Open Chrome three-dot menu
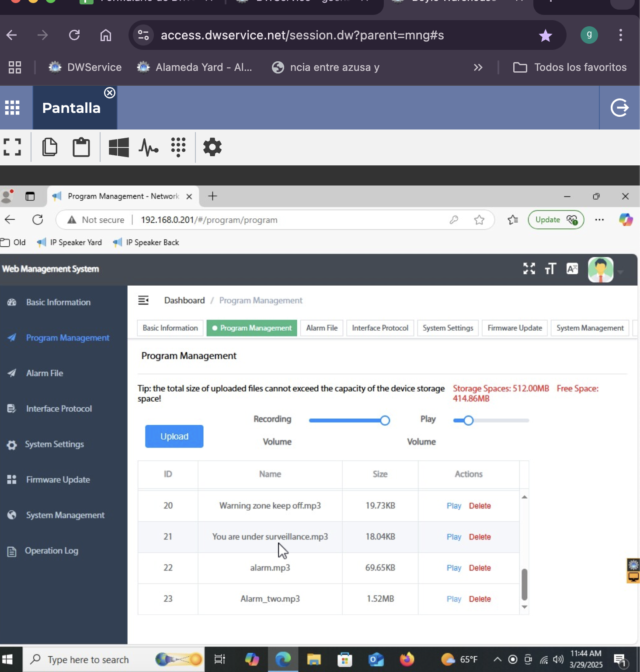This screenshot has width=640, height=672. (621, 35)
